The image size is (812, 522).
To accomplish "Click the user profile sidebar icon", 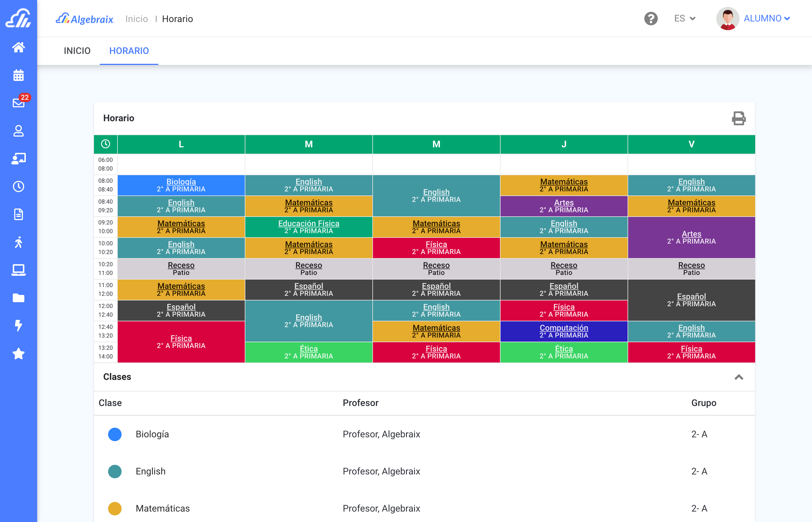I will click(18, 131).
